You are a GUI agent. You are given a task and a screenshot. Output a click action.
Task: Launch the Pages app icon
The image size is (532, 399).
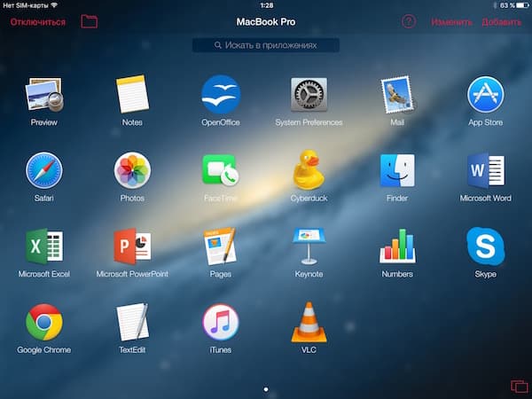pyautogui.click(x=220, y=246)
